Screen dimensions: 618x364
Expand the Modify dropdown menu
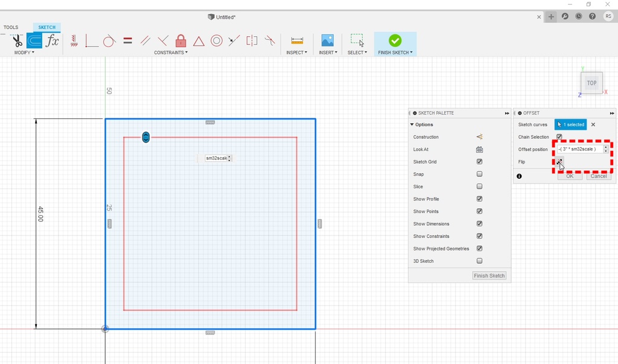pyautogui.click(x=24, y=53)
